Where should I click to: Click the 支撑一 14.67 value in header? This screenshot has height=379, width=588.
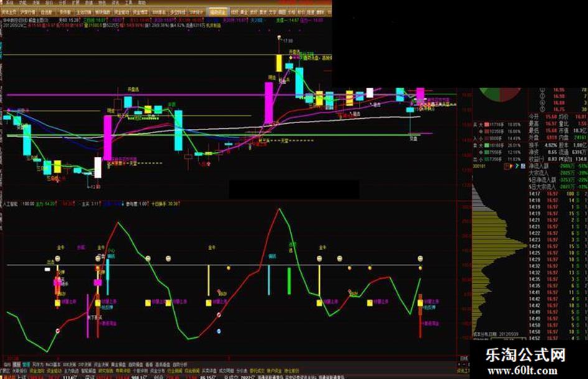[x=287, y=21]
